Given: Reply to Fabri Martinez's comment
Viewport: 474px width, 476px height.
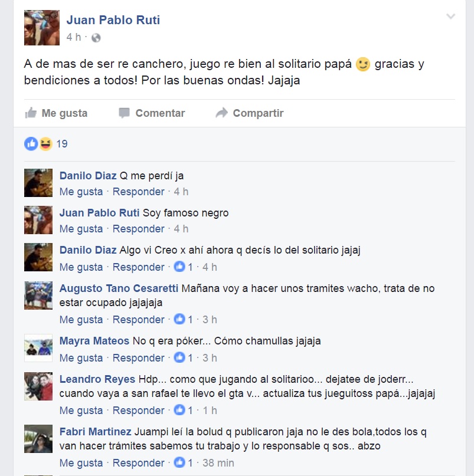Looking at the screenshot, I should [x=139, y=463].
